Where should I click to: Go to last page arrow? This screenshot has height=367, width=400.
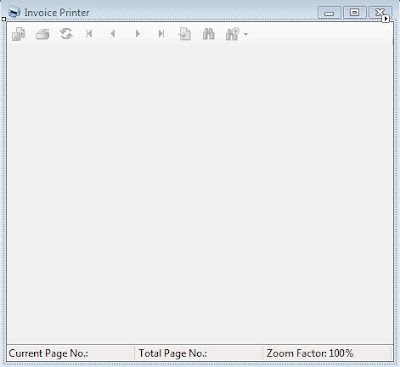[161, 34]
